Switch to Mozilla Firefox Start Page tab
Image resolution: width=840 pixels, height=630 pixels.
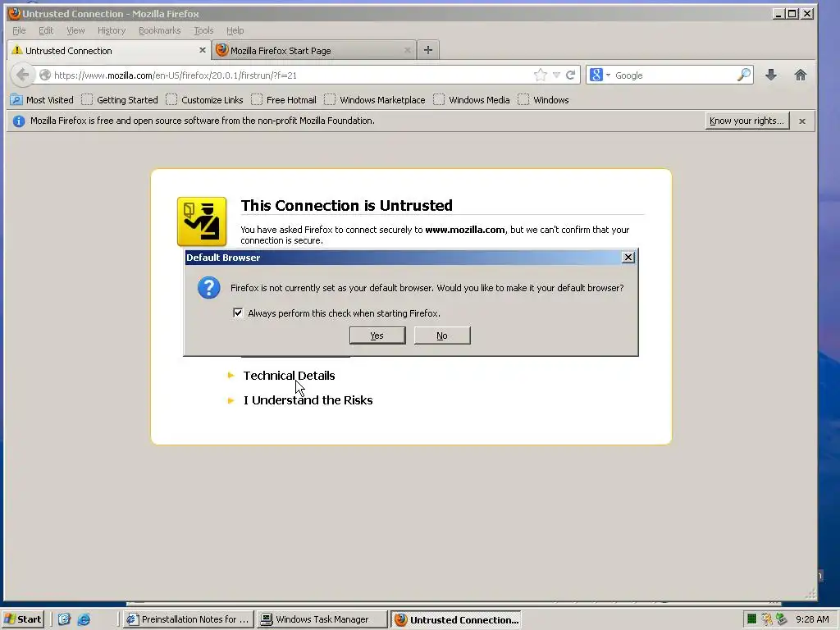pos(313,50)
